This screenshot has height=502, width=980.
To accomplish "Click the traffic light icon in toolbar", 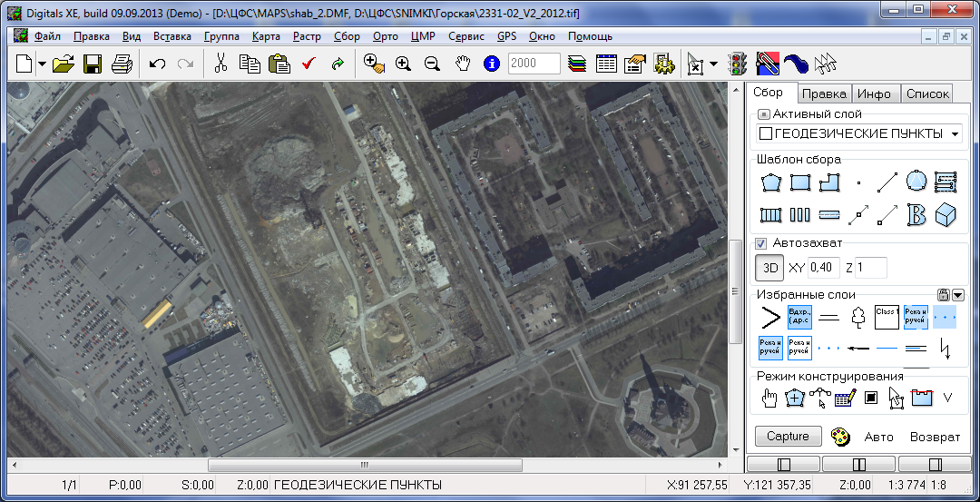I will pos(738,64).
